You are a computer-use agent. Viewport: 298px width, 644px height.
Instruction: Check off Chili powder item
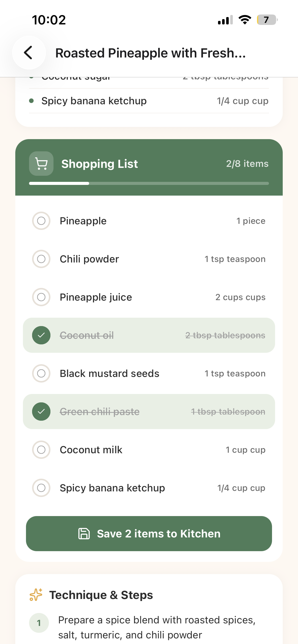41,259
